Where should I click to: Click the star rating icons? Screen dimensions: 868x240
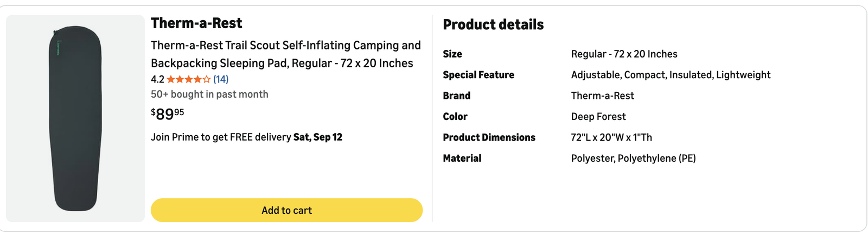[188, 79]
